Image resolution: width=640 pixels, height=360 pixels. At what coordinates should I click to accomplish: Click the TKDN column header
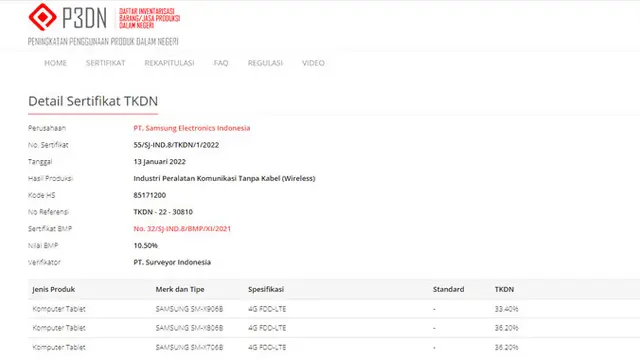click(504, 289)
